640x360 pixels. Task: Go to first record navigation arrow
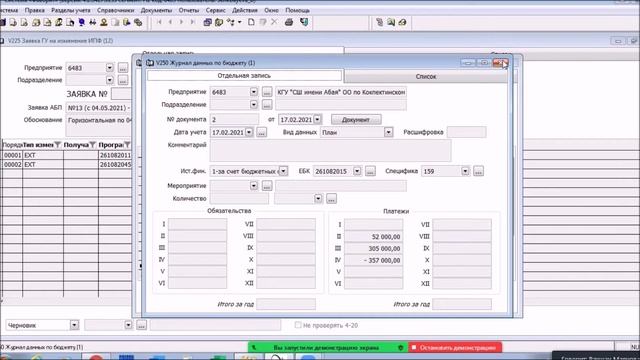tap(159, 22)
